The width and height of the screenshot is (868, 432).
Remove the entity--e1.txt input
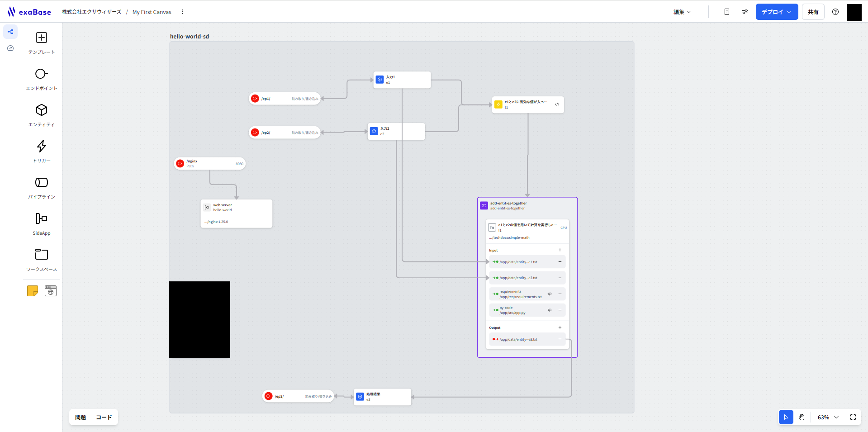point(560,262)
